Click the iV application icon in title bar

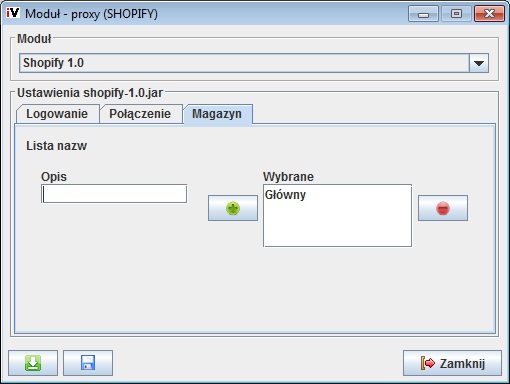13,13
